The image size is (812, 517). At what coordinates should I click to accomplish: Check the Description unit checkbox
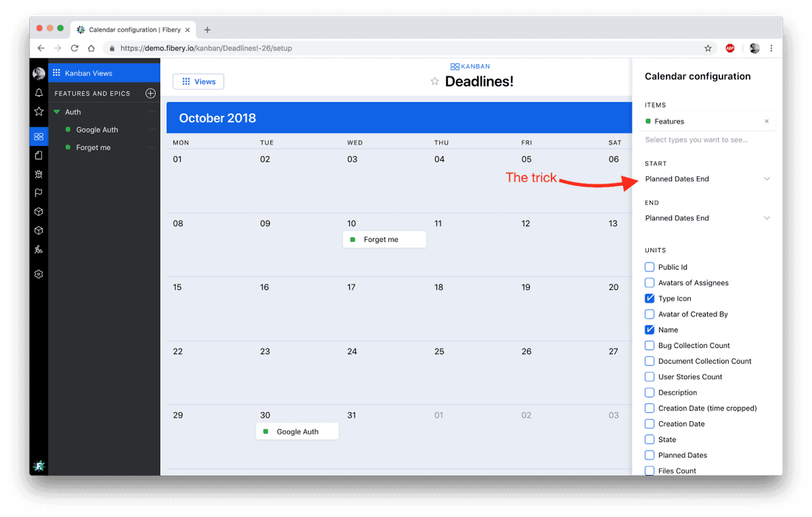pos(649,392)
